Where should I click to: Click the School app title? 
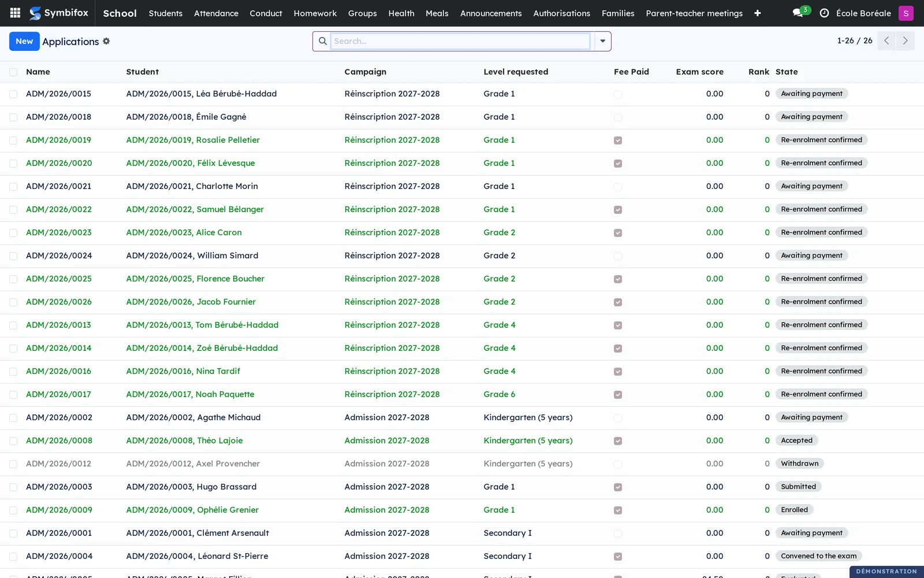pyautogui.click(x=120, y=13)
